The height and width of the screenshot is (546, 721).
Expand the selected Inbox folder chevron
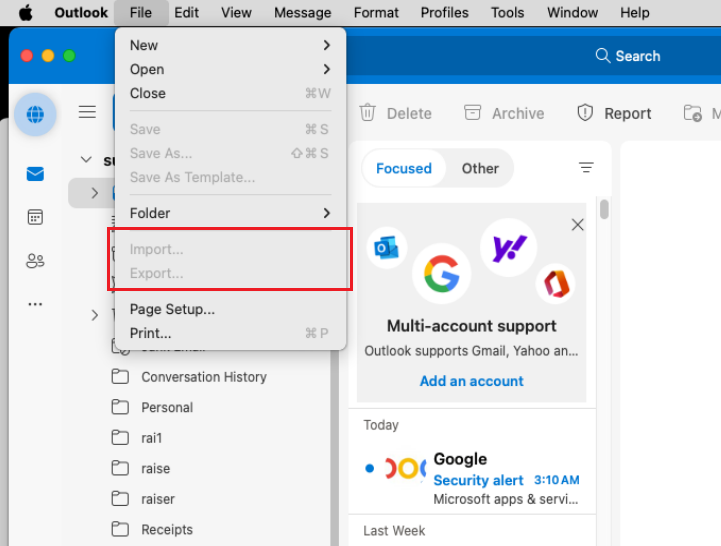click(x=94, y=193)
